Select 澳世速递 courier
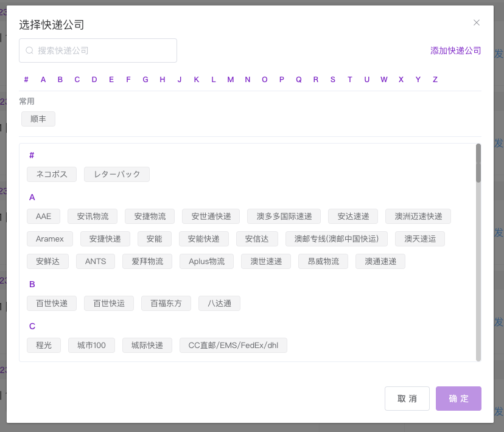Image resolution: width=504 pixels, height=432 pixels. pyautogui.click(x=266, y=261)
